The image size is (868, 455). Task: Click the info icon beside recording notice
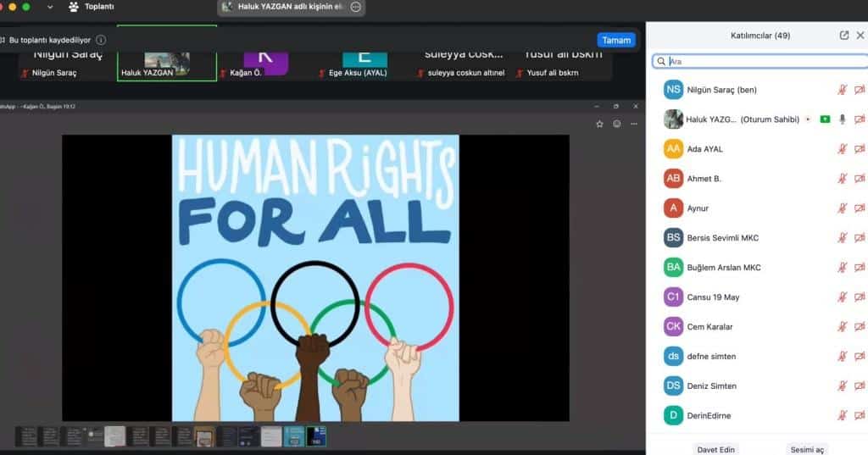tap(101, 40)
